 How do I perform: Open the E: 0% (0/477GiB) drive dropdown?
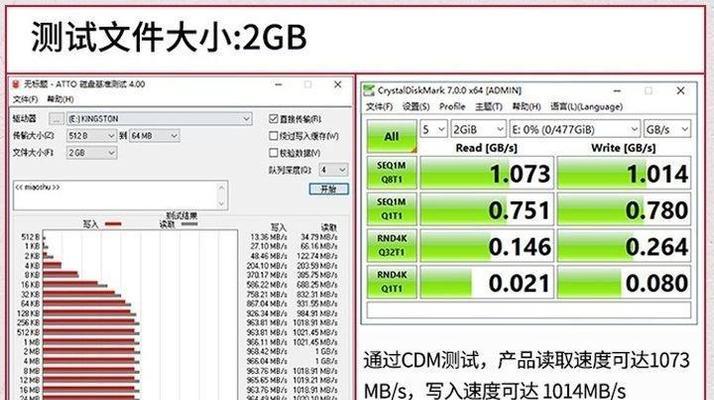pyautogui.click(x=575, y=130)
